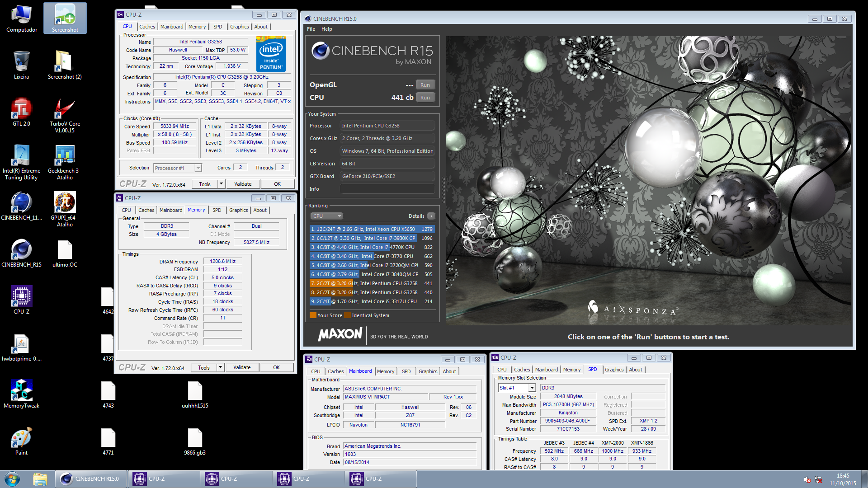Open the Slot #1 memory slot dropdown
Viewport: 868px width, 488px height.
517,388
